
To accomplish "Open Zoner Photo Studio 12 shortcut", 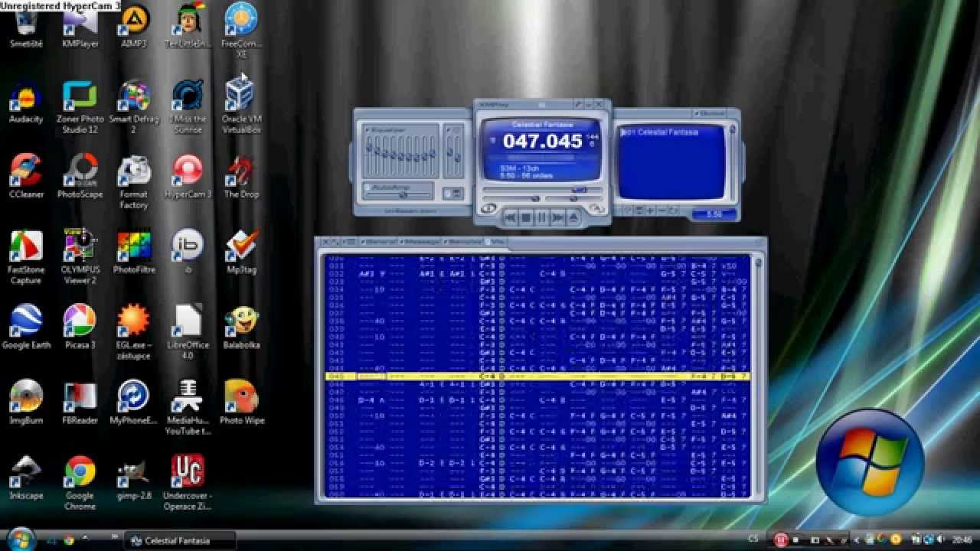I will pos(80,107).
